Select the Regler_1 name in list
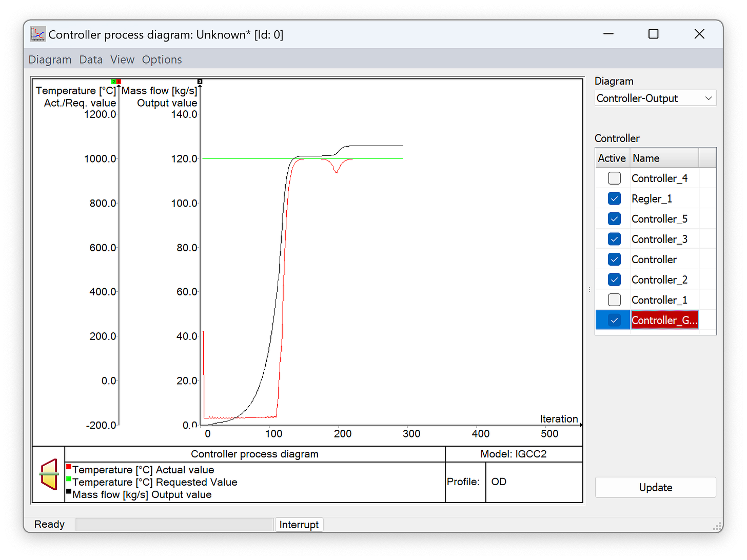The width and height of the screenshot is (747, 560). (652, 198)
